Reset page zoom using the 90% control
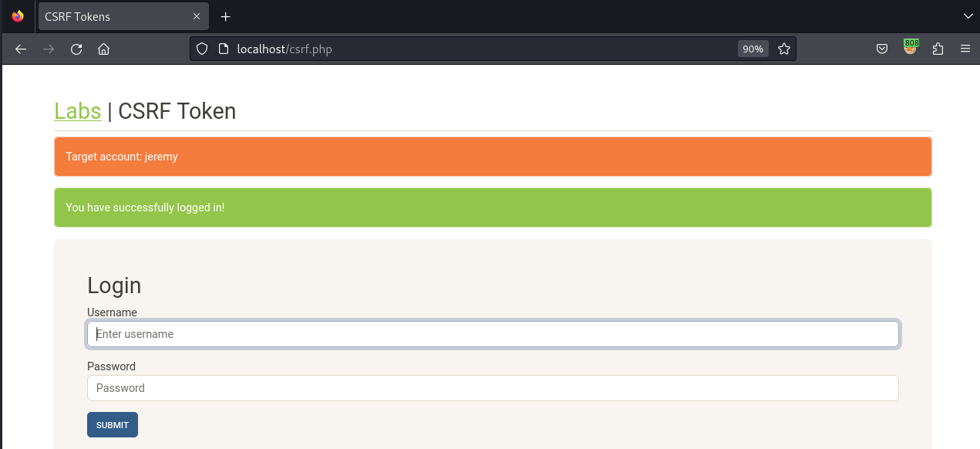This screenshot has height=449, width=980. click(x=753, y=49)
